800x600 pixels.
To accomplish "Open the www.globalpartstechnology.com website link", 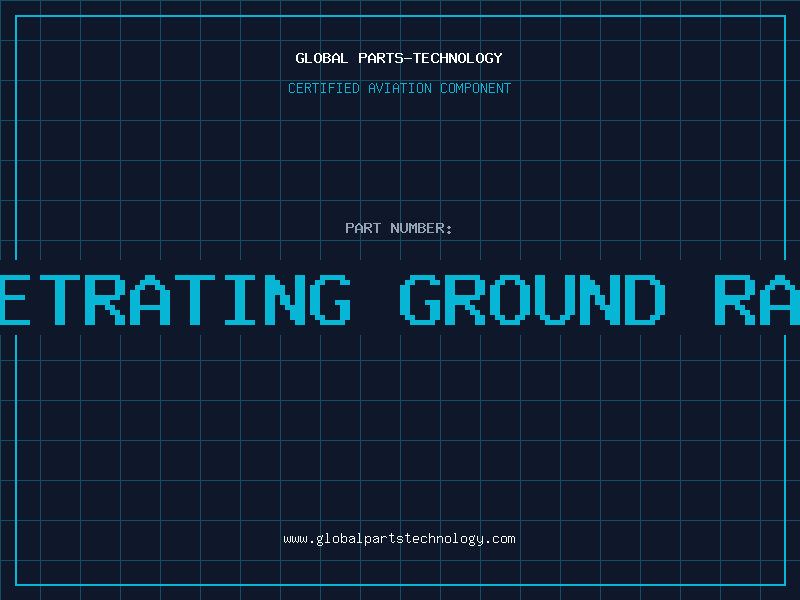I will click(x=399, y=539).
